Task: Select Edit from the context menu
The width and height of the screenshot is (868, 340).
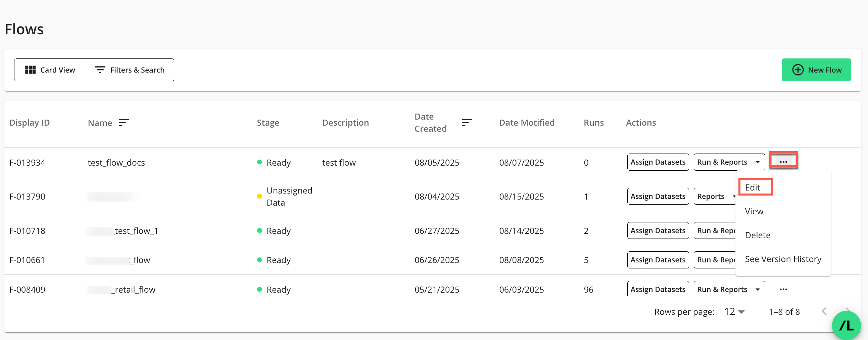Action: point(753,187)
